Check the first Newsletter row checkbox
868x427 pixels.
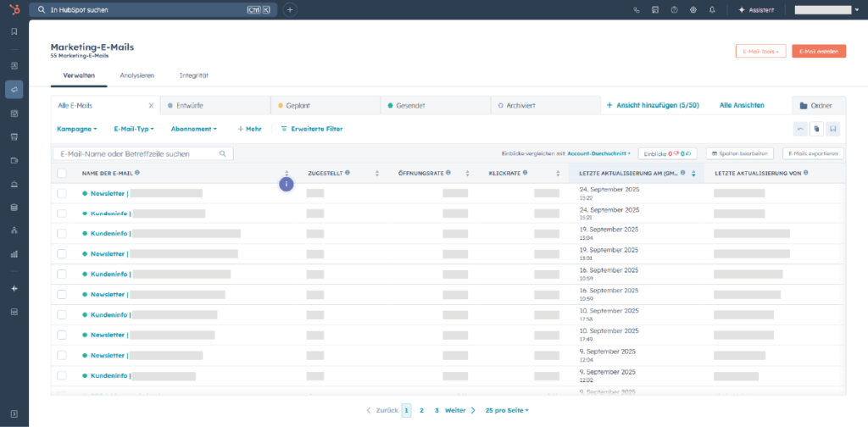[61, 193]
